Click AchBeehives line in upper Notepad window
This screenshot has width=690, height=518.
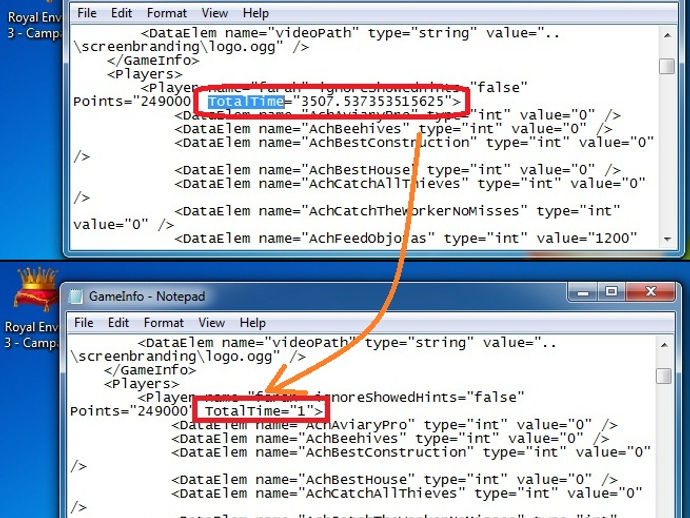(393, 129)
